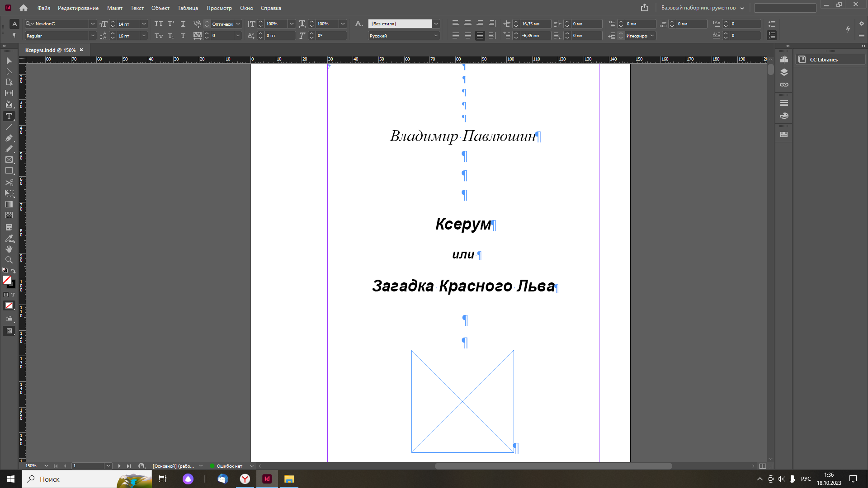Select the Pen tool
This screenshot has height=488, width=868.
(9, 138)
